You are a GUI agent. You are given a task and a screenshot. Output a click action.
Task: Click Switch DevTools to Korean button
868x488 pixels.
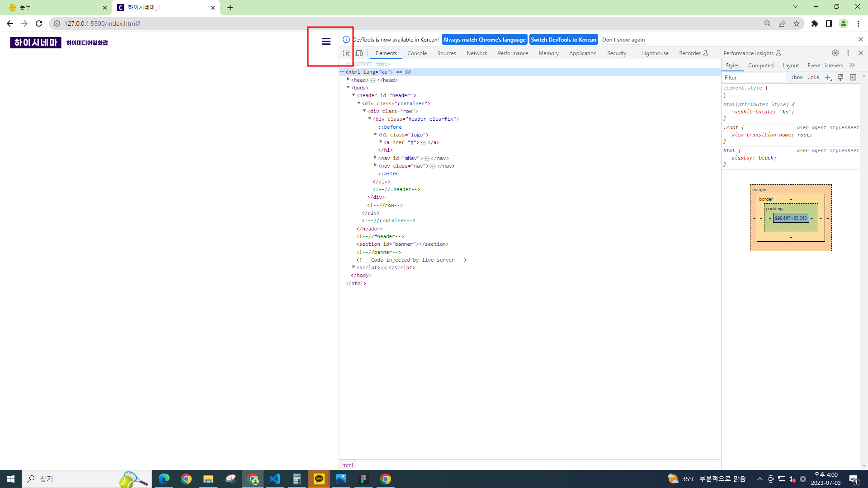tap(563, 40)
